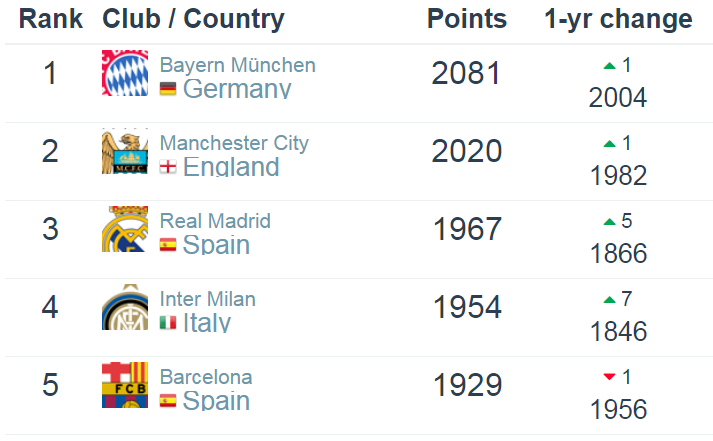Click the German flag icon

tap(168, 90)
